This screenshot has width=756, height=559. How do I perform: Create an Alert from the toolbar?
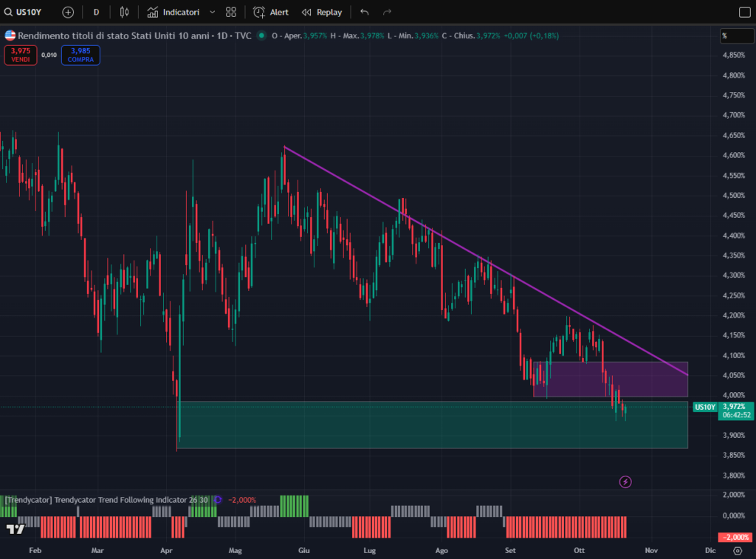tap(271, 13)
